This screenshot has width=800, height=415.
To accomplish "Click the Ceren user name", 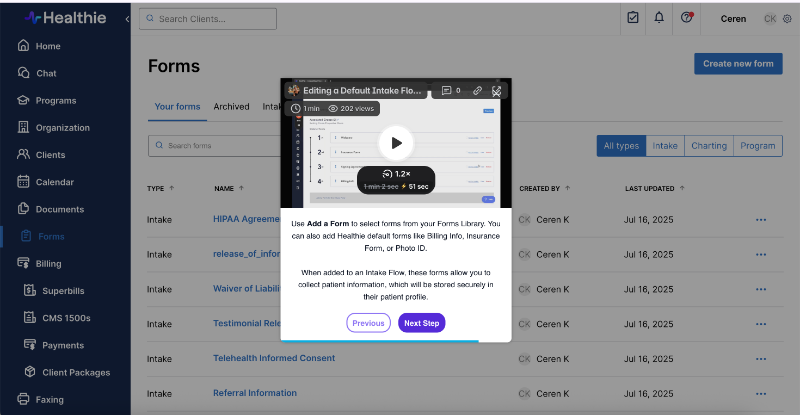I will point(733,19).
